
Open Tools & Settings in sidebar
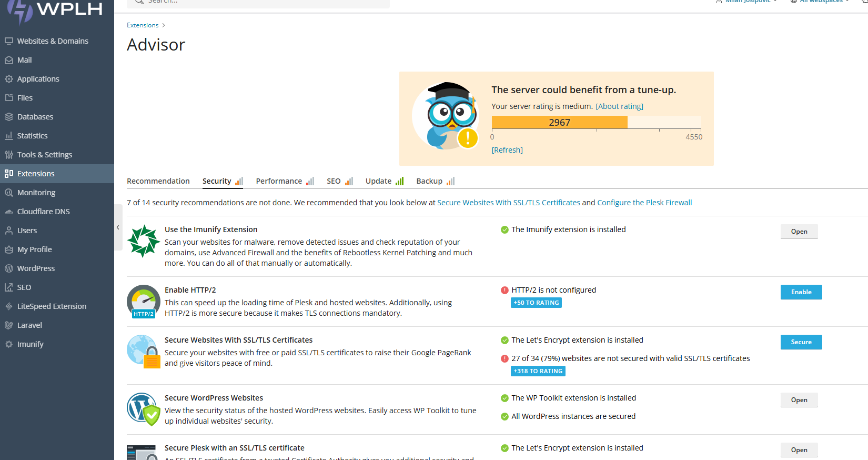point(57,155)
